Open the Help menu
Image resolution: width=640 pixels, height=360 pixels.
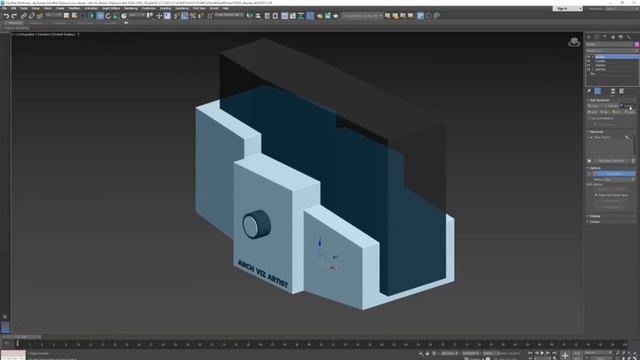pos(225,8)
